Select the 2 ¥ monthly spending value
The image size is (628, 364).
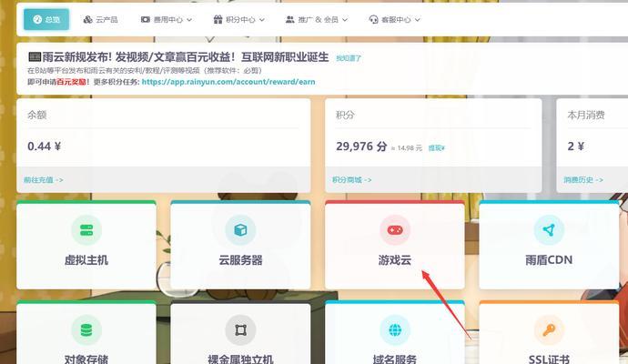575,147
